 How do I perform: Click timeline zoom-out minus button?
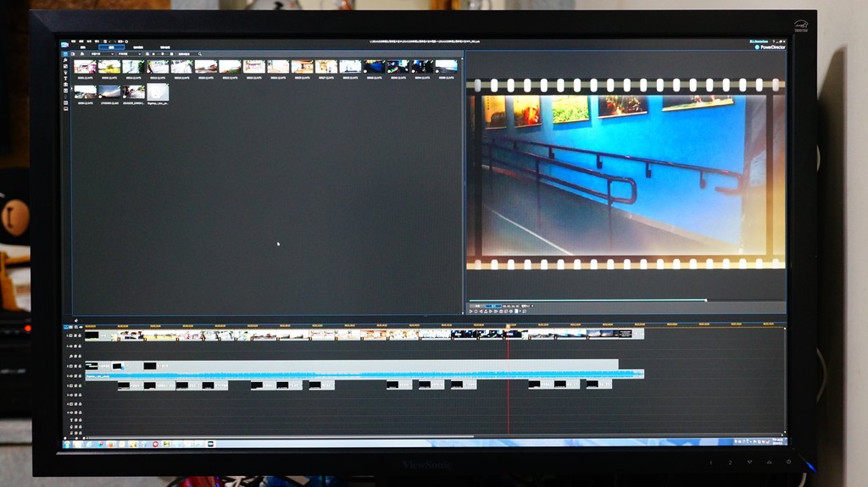tap(65, 439)
